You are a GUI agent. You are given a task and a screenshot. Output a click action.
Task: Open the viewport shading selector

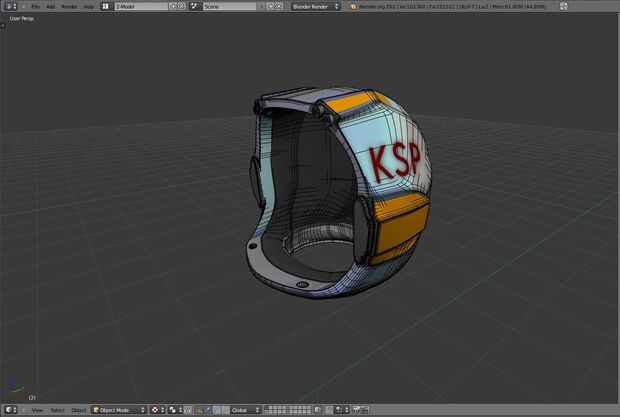(158, 410)
